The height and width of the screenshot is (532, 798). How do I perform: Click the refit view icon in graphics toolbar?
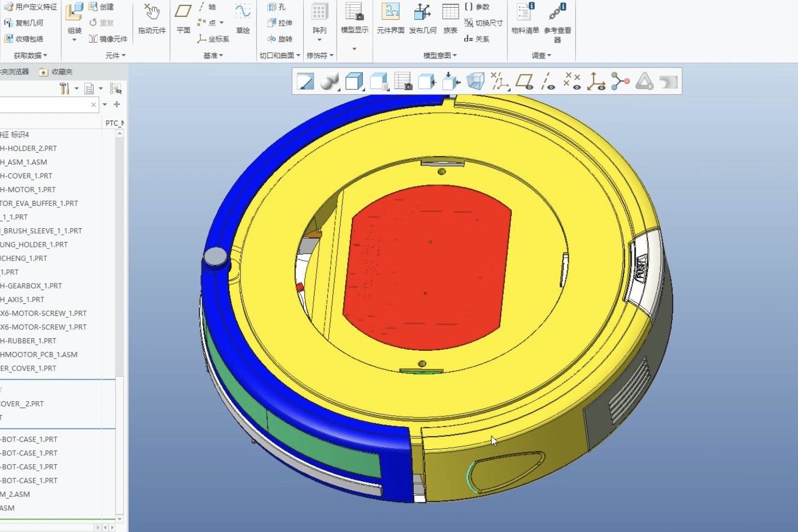click(x=305, y=82)
